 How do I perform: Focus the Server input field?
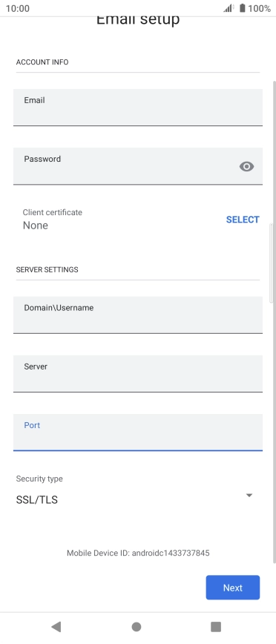click(x=138, y=373)
